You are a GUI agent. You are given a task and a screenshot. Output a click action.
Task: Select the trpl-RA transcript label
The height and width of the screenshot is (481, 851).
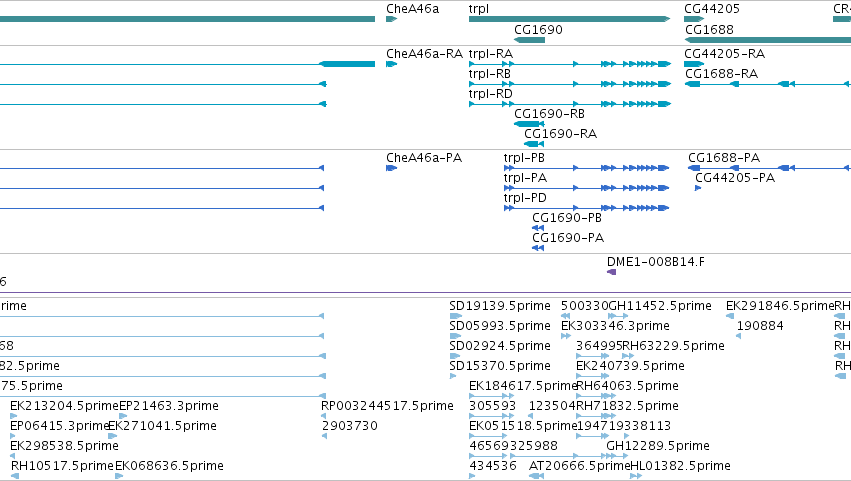(491, 54)
